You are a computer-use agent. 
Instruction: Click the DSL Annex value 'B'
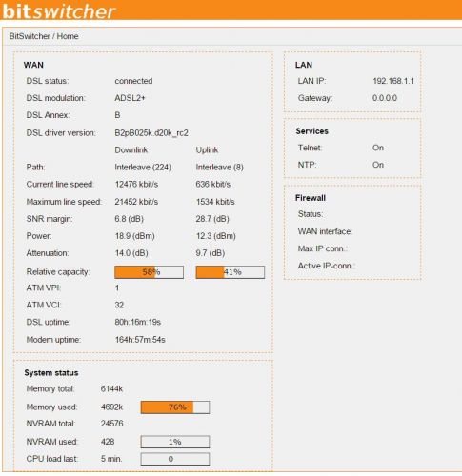(117, 115)
